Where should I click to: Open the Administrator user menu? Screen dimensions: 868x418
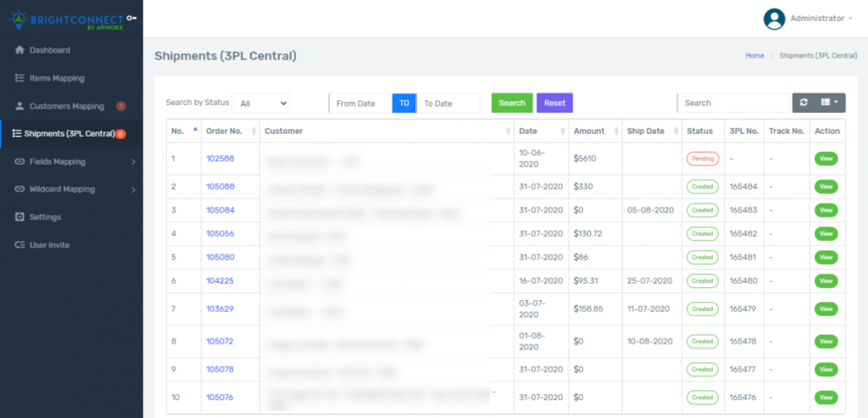click(821, 19)
